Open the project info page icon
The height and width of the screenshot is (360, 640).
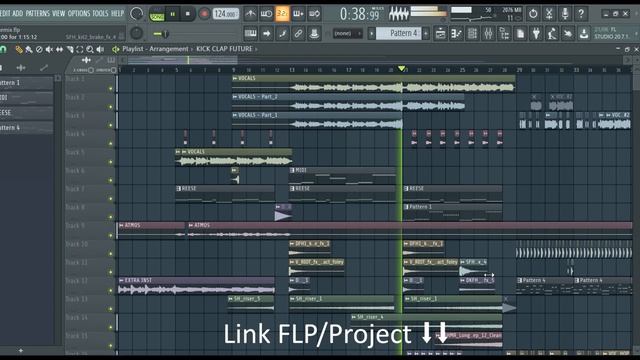[520, 33]
